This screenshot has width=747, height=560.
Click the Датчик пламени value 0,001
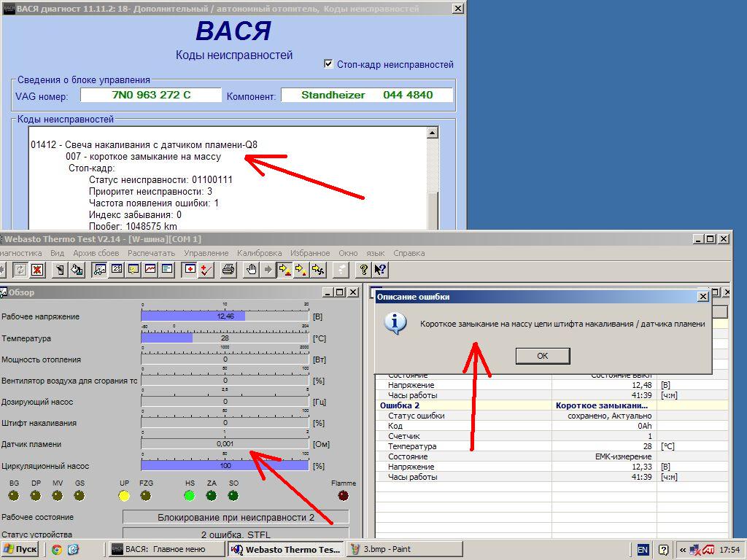225,444
